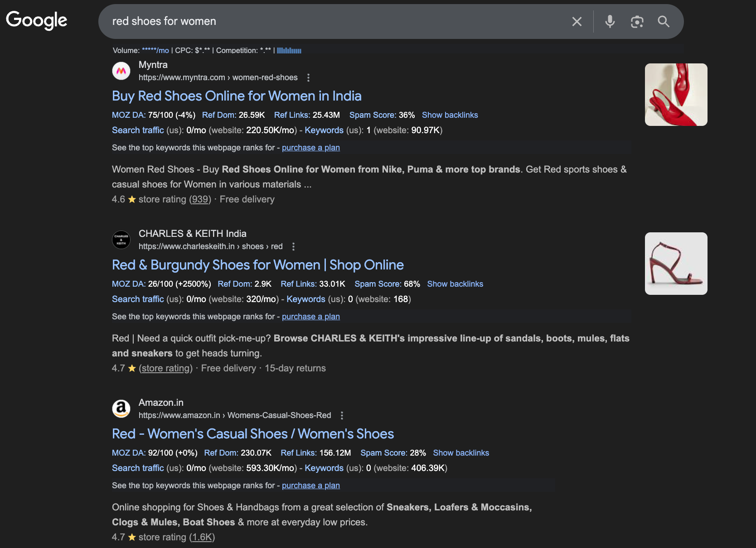Clear the search query with the X icon
The height and width of the screenshot is (548, 756).
(577, 21)
